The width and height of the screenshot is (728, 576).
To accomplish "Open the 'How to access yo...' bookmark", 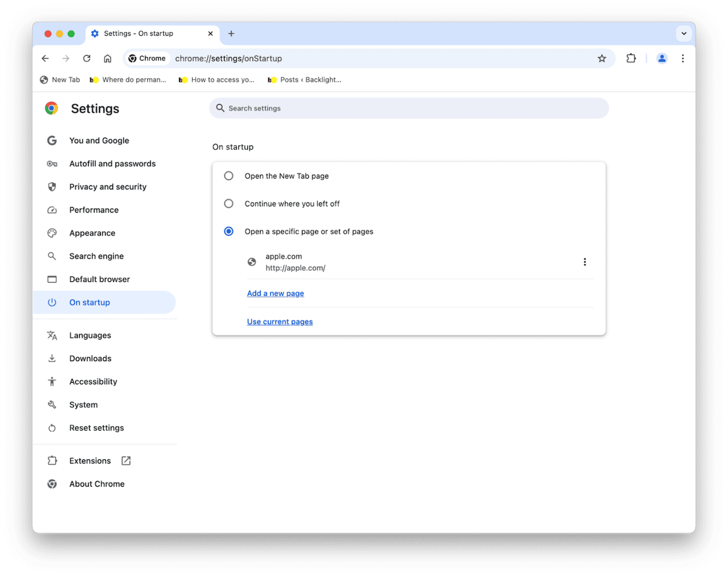I will click(x=217, y=80).
